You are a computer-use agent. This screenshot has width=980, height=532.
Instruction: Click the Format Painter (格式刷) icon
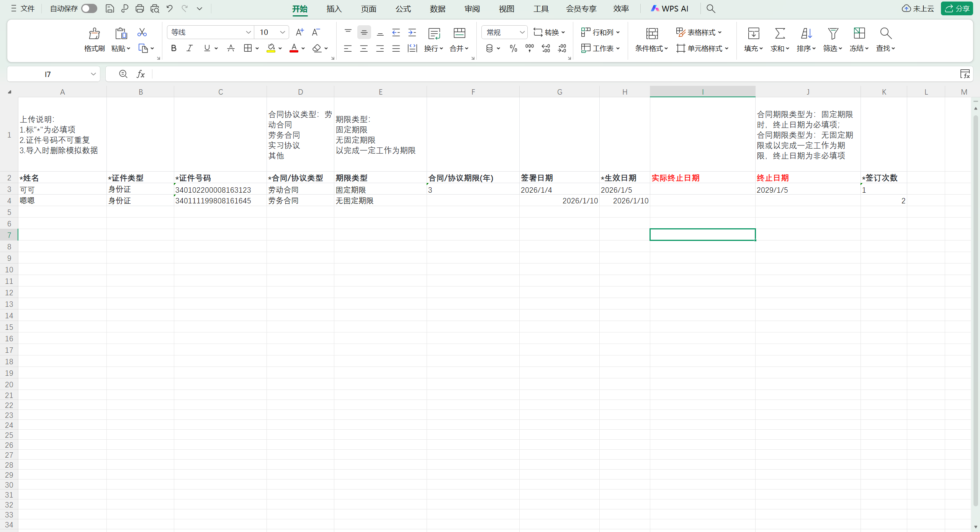coord(94,34)
